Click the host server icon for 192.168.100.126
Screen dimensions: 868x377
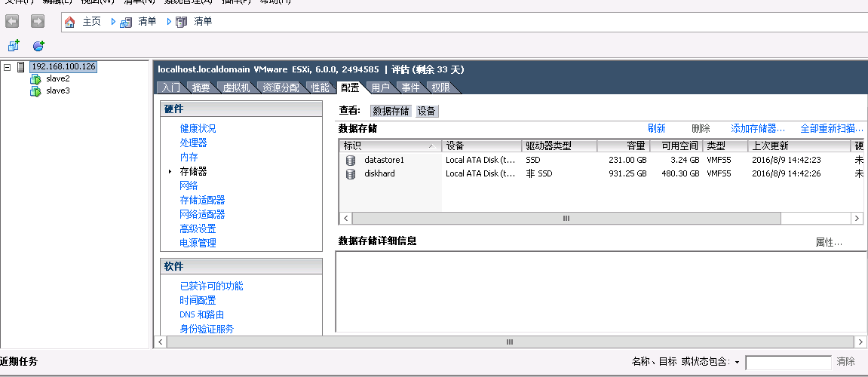tap(21, 67)
